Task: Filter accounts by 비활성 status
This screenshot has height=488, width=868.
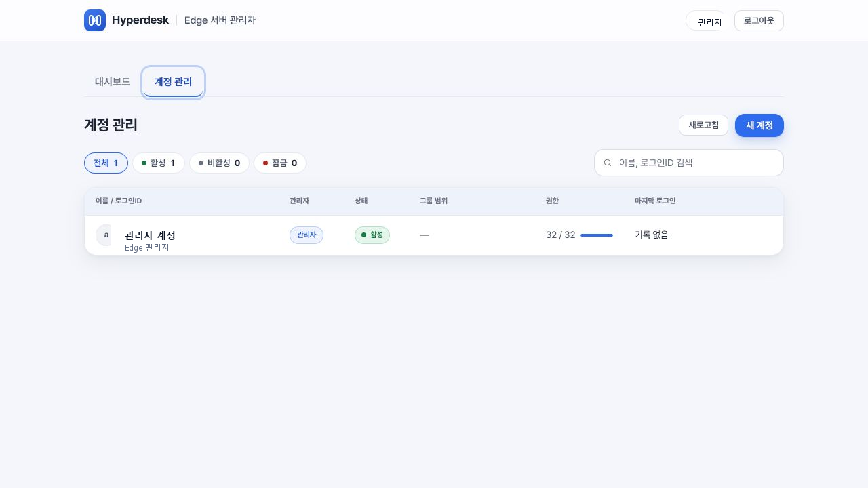Action: 219,163
